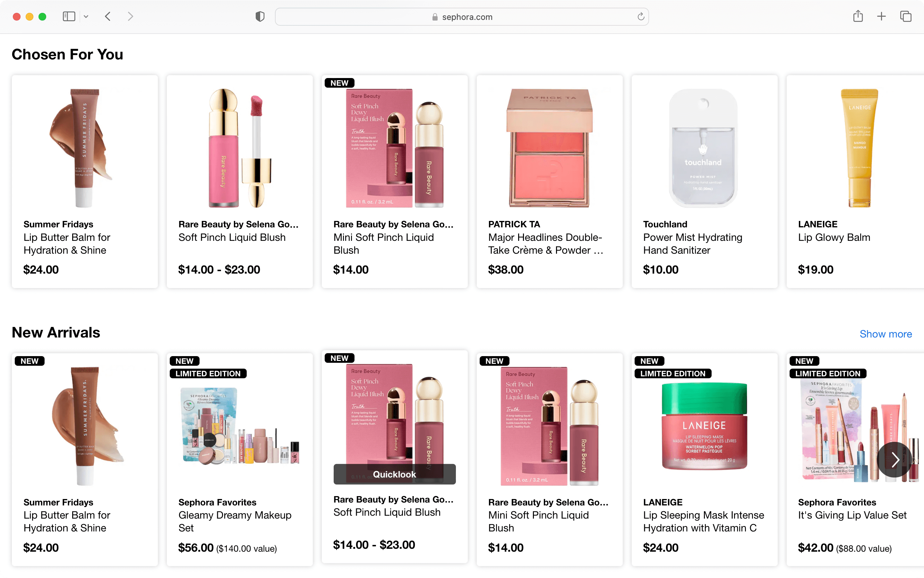The height and width of the screenshot is (578, 924).
Task: Open the PATRICK TA blush compact image
Action: [550, 148]
